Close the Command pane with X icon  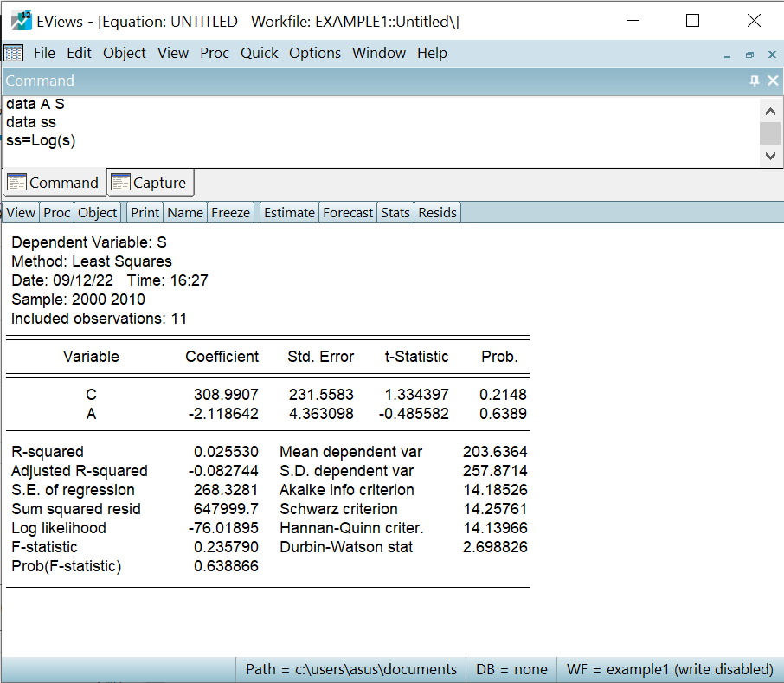click(x=773, y=81)
